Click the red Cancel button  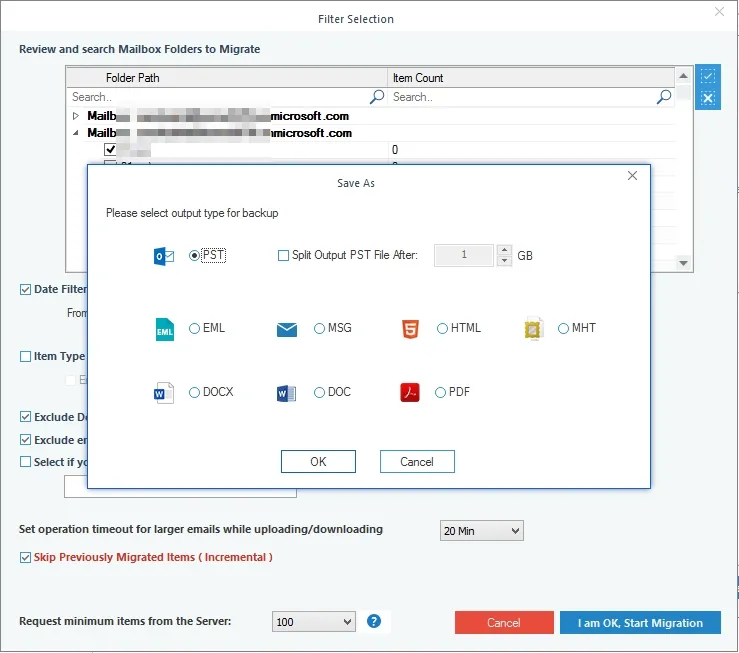504,623
